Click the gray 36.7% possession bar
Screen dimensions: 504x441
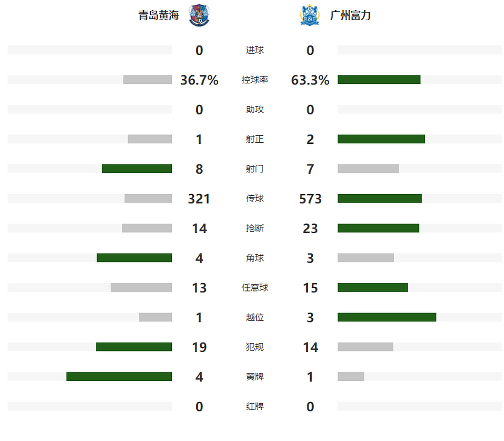click(x=148, y=80)
